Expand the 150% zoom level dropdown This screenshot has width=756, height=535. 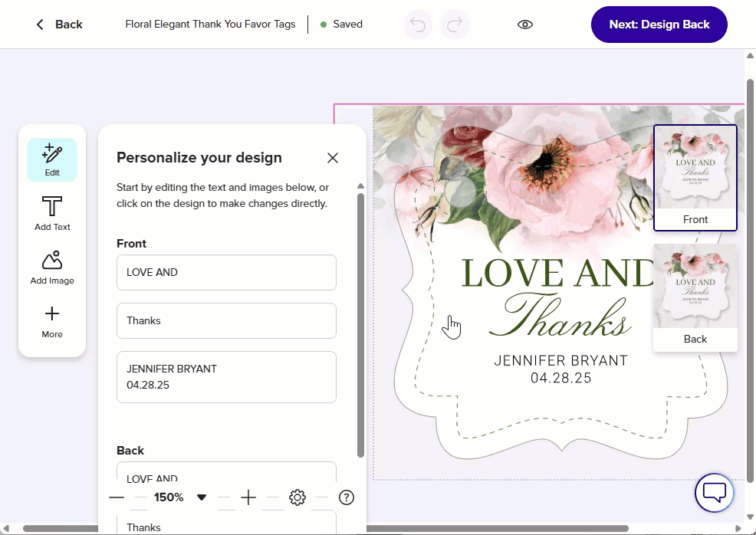coord(202,497)
